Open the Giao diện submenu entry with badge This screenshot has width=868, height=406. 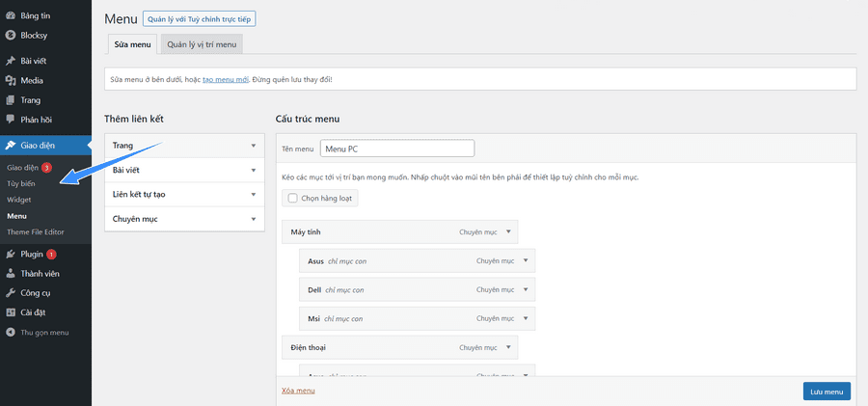pyautogui.click(x=23, y=167)
